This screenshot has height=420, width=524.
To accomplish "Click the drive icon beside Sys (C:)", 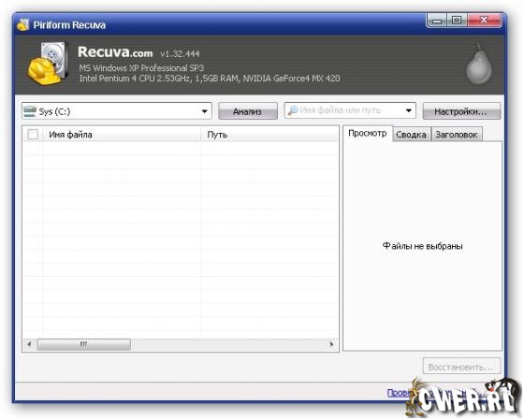I will [x=30, y=111].
